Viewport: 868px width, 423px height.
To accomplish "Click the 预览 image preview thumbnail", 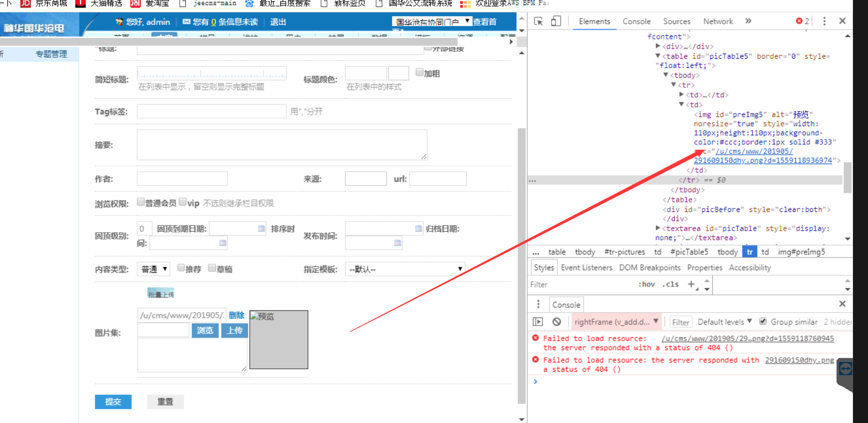I will pos(279,340).
